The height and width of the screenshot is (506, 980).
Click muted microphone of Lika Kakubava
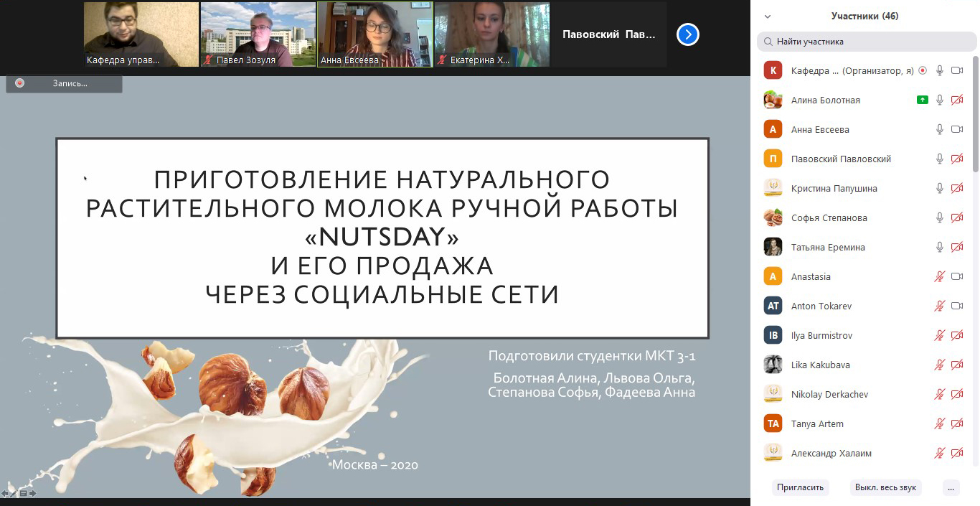939,365
